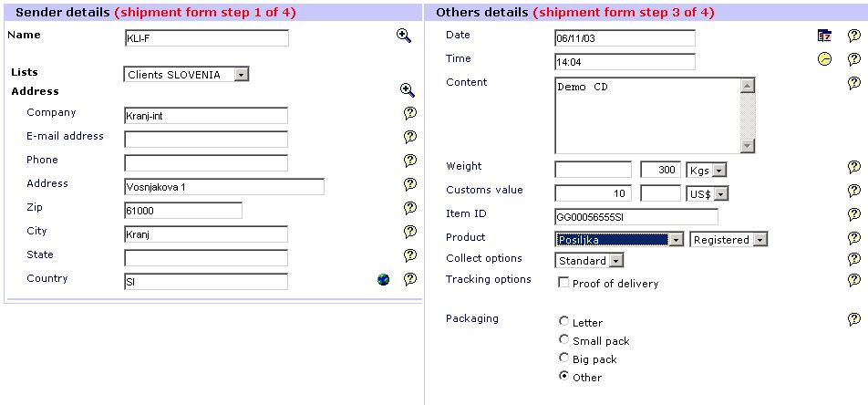868x405 pixels.
Task: Select the Big pack packaging option
Action: [563, 358]
